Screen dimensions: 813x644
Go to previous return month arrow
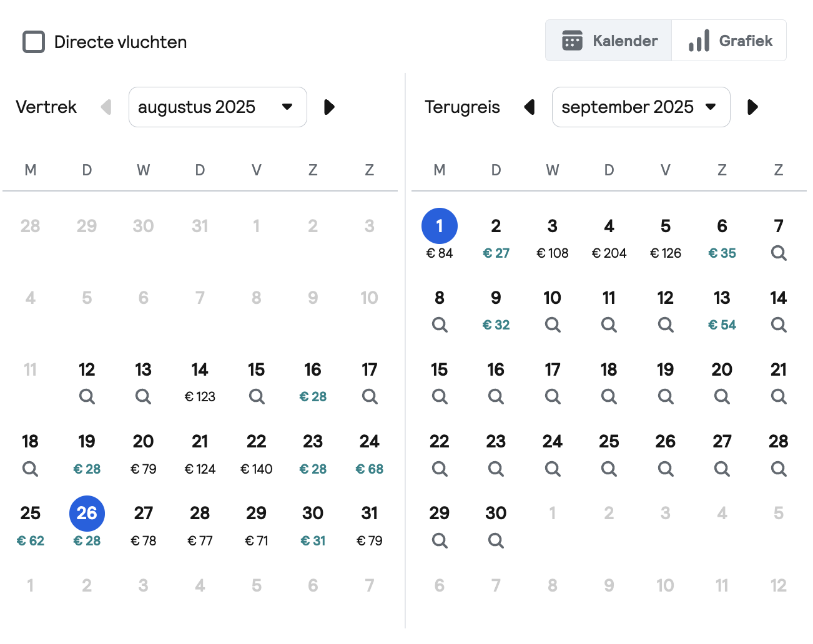click(x=530, y=107)
